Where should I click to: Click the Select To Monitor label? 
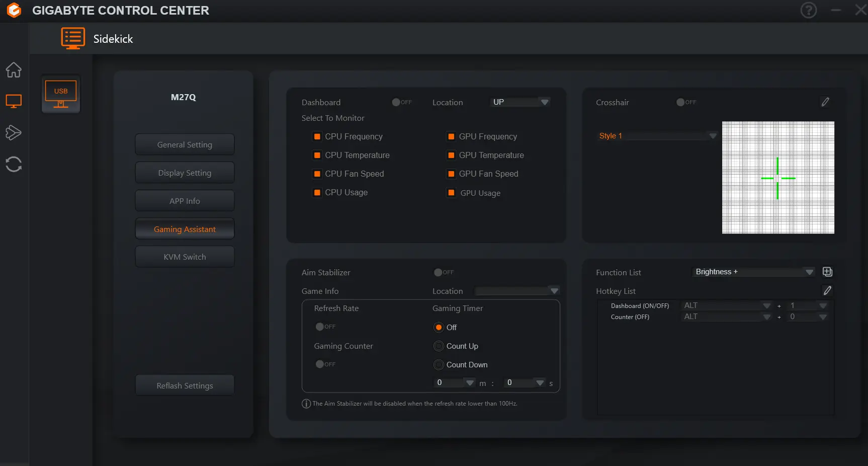[333, 118]
